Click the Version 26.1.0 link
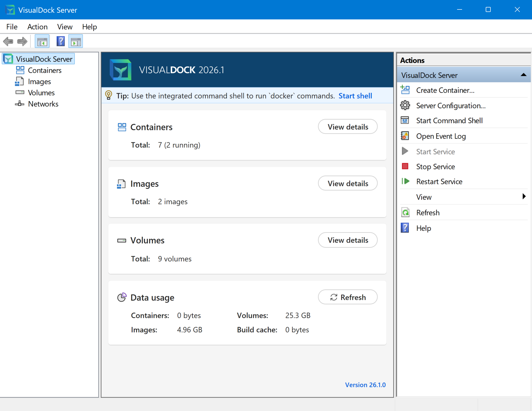 point(365,385)
